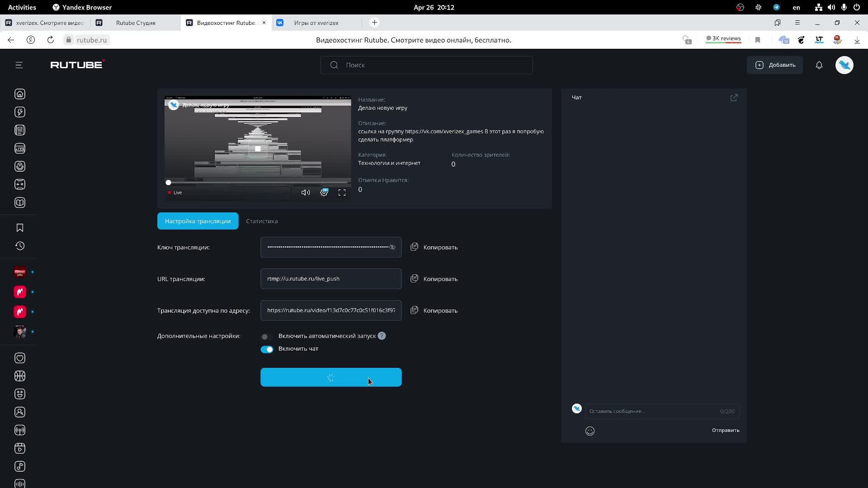Mute the live stream player volume
The width and height of the screenshot is (868, 488).
click(x=306, y=192)
